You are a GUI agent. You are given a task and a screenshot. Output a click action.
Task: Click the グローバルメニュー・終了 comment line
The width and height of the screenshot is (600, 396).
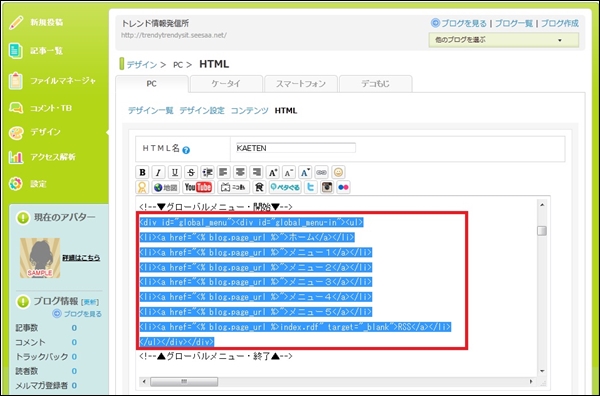216,356
